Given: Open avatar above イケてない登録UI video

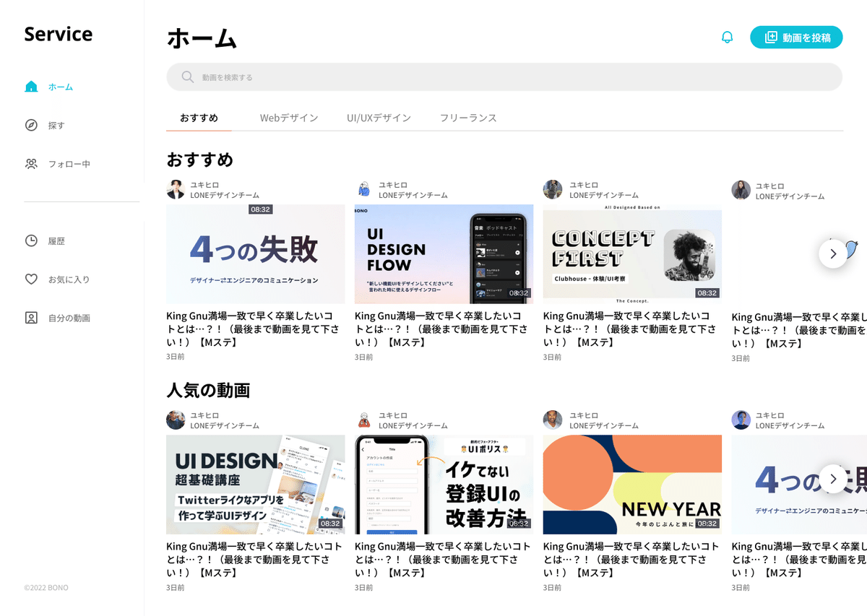Looking at the screenshot, I should click(364, 420).
